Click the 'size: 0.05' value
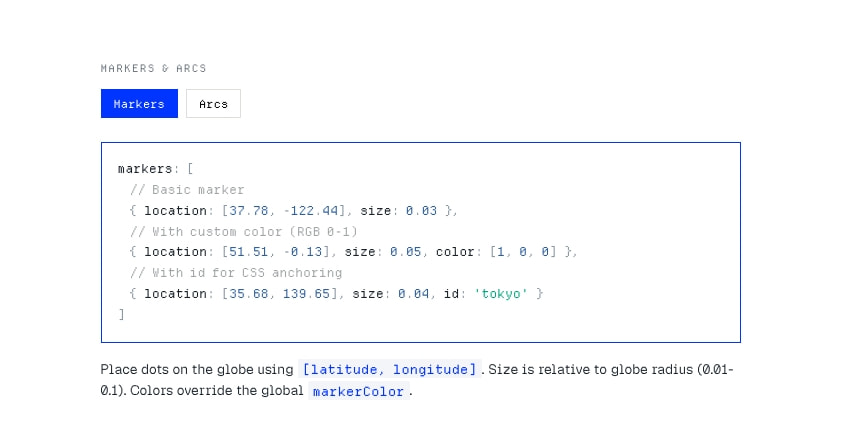This screenshot has height=443, width=845. pyautogui.click(x=383, y=252)
